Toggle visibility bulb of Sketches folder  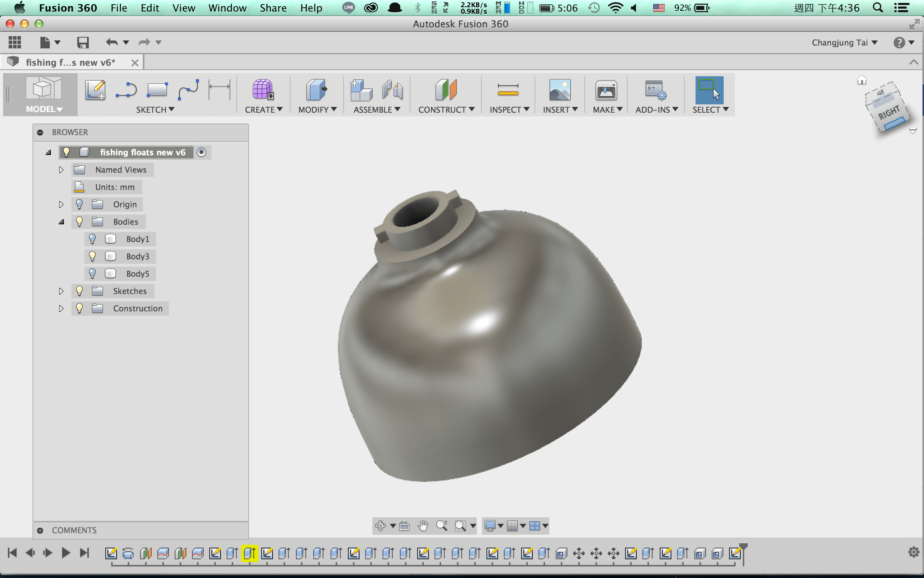[x=79, y=291]
